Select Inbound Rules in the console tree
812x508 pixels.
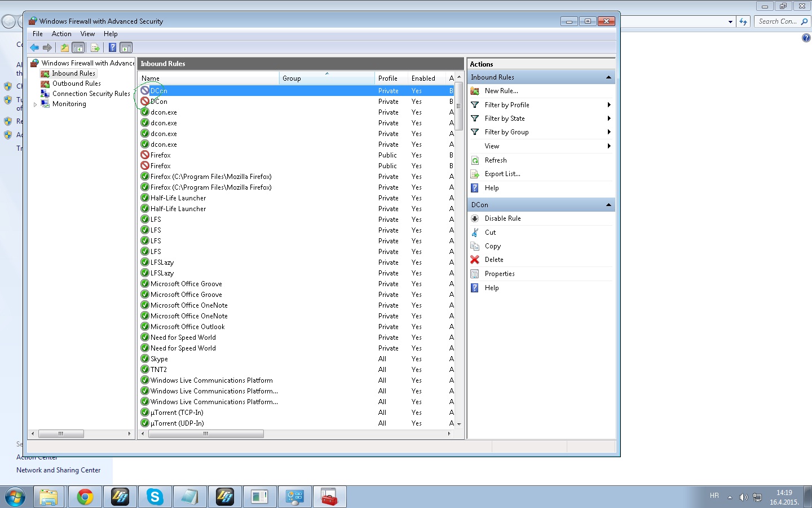click(73, 73)
